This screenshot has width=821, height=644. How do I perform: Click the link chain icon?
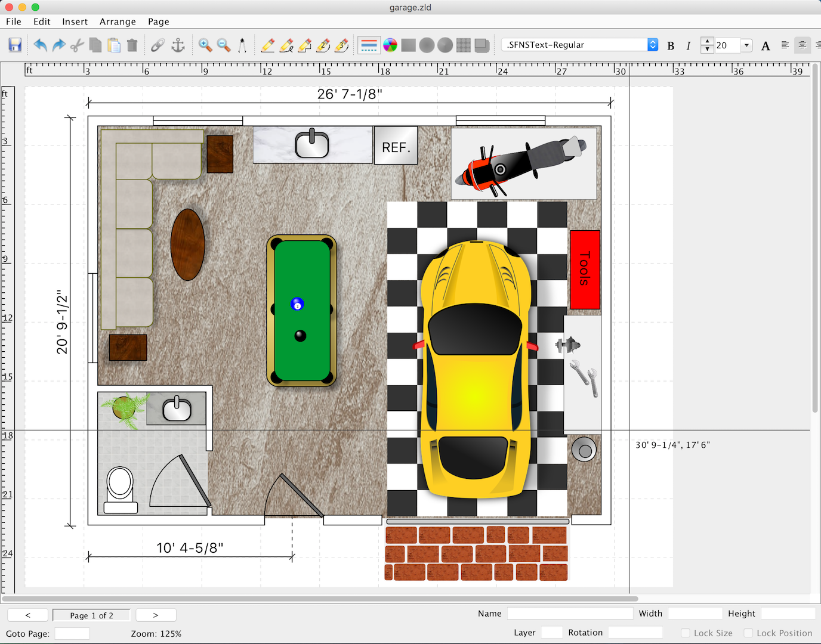(158, 45)
